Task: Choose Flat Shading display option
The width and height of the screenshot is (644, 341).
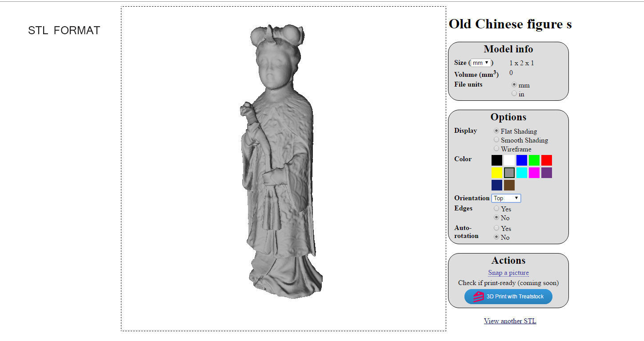Action: tap(496, 131)
